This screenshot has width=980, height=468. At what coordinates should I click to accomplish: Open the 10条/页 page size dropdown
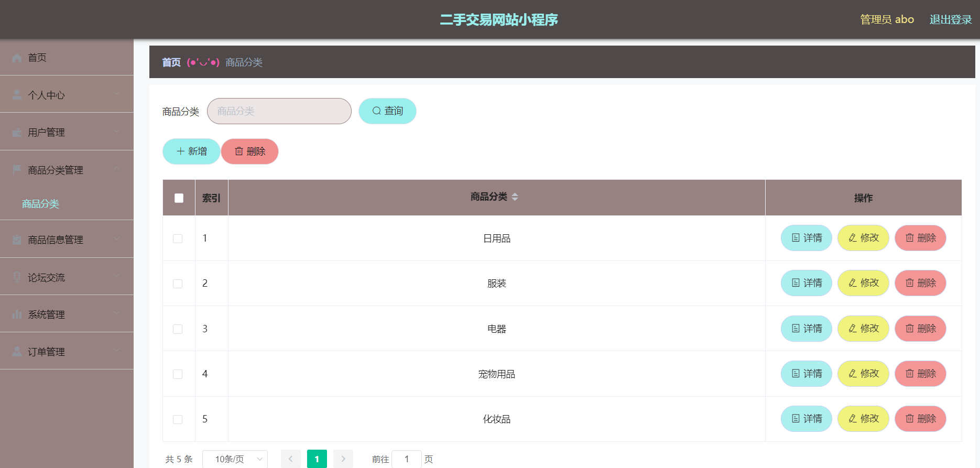point(235,459)
